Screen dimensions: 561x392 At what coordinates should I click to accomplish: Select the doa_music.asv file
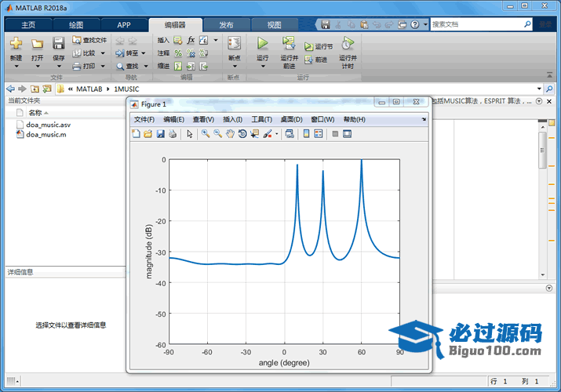(x=49, y=125)
